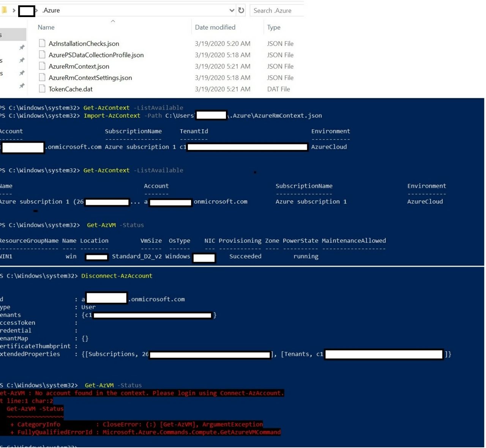Screen dimensions: 486x448
Task: Click the Provisioning header in PowerShell output
Action: point(240,241)
